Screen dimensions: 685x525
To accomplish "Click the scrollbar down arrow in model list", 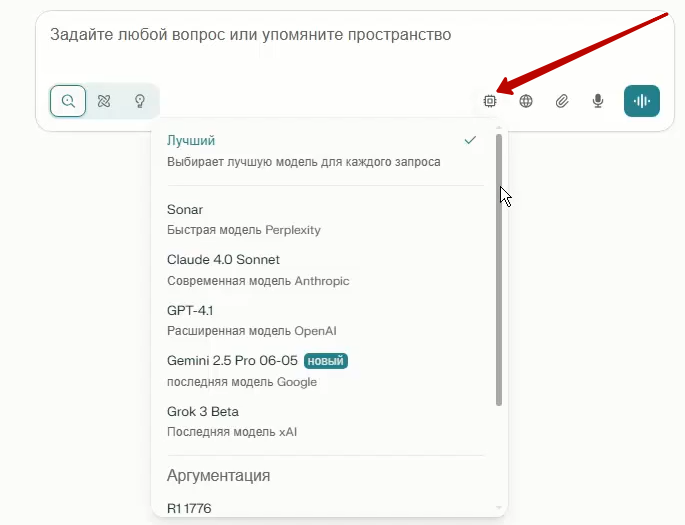I will [x=499, y=508].
